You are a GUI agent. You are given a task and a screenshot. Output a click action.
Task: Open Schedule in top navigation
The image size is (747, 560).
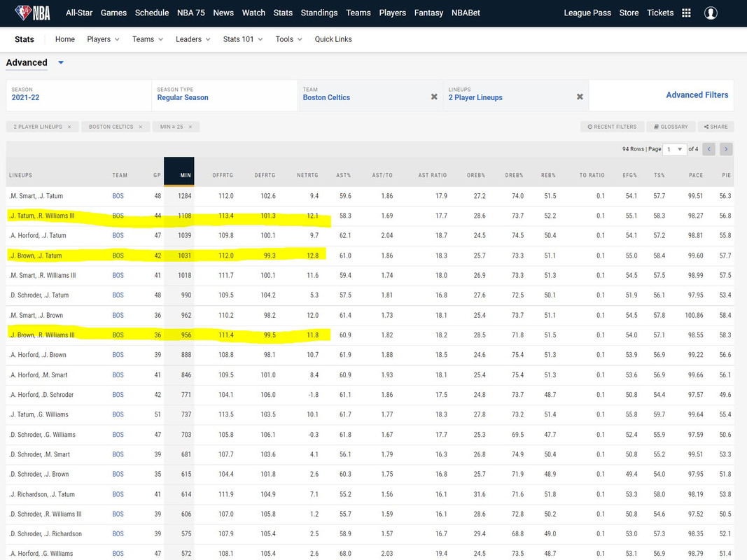[x=151, y=13]
